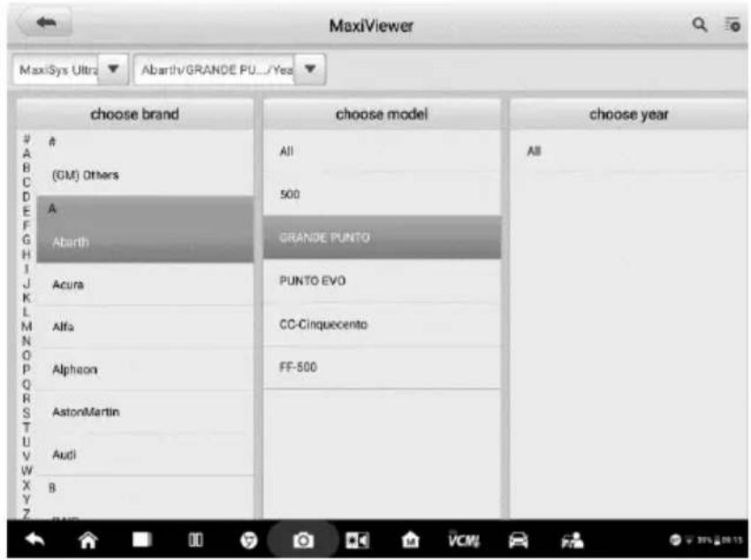Select the Audi brand

click(x=145, y=455)
